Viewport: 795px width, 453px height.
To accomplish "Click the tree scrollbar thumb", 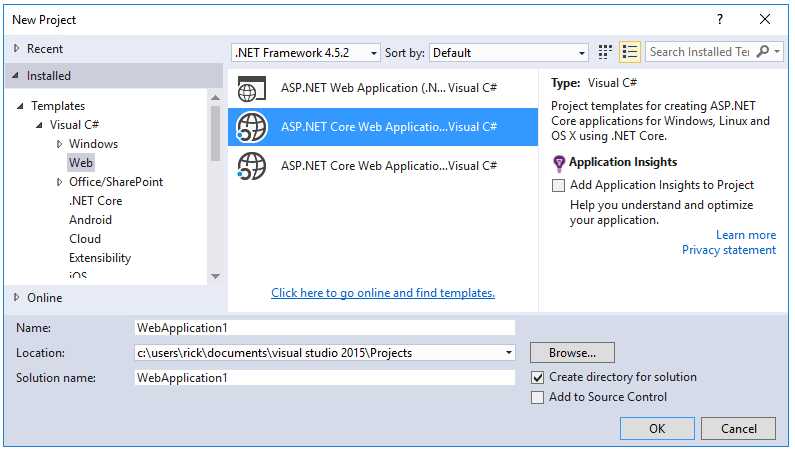I will 215,133.
